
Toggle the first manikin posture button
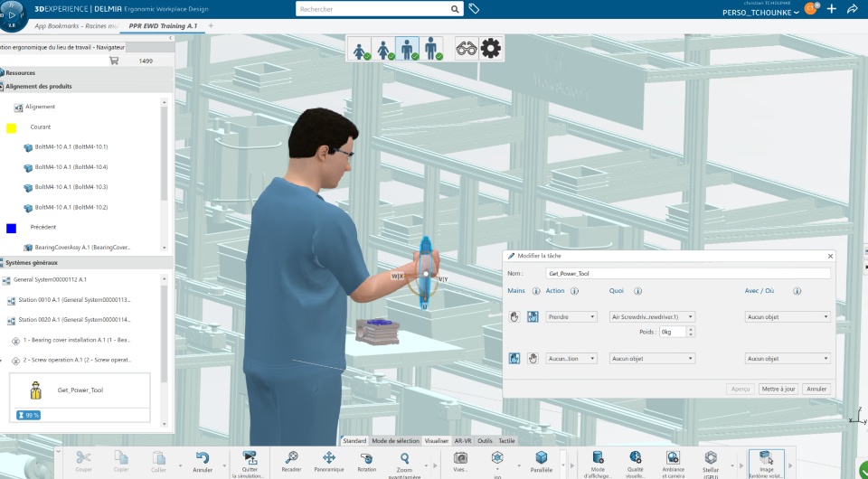(362, 49)
